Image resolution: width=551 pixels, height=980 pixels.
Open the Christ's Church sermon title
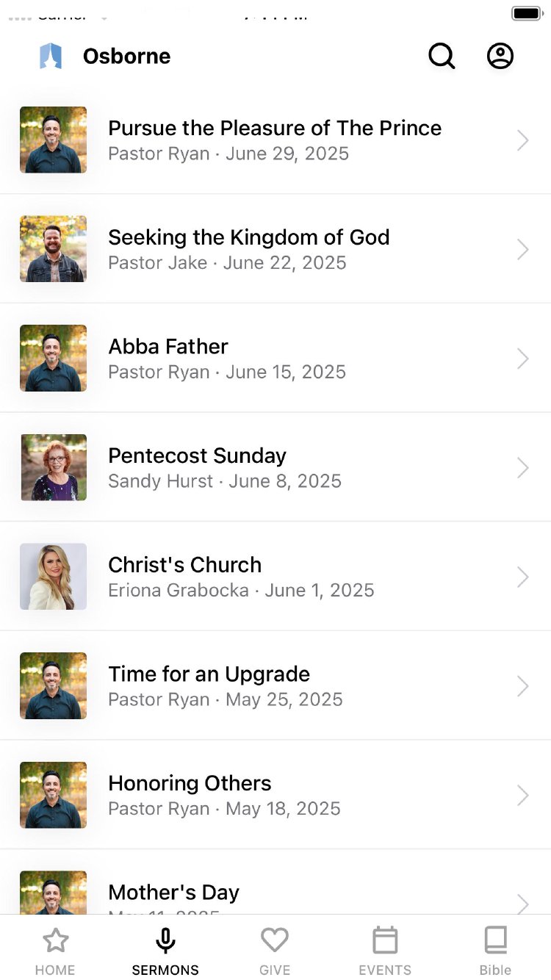pos(184,565)
